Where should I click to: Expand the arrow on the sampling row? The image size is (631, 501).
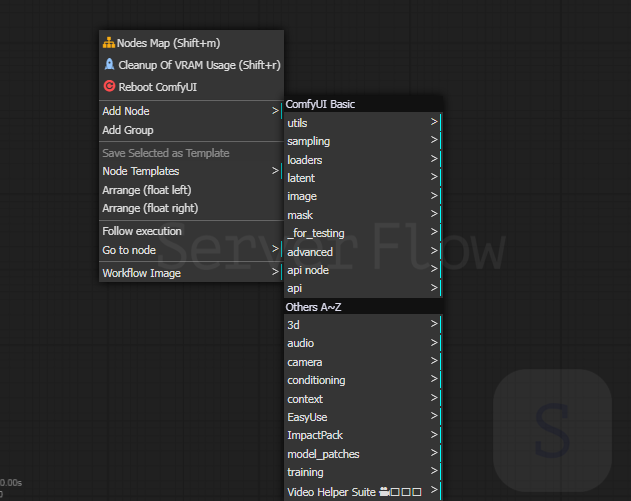point(434,140)
